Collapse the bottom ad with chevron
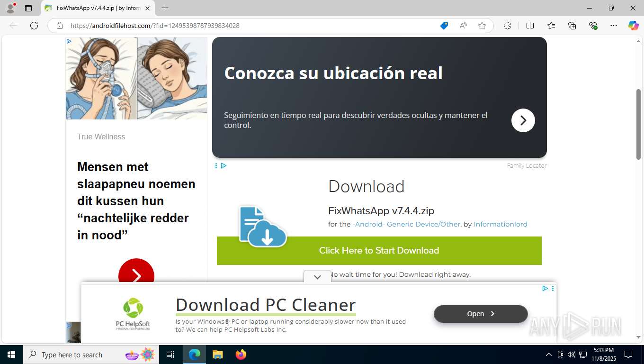Viewport: 644px width, 364px height. coord(317,277)
